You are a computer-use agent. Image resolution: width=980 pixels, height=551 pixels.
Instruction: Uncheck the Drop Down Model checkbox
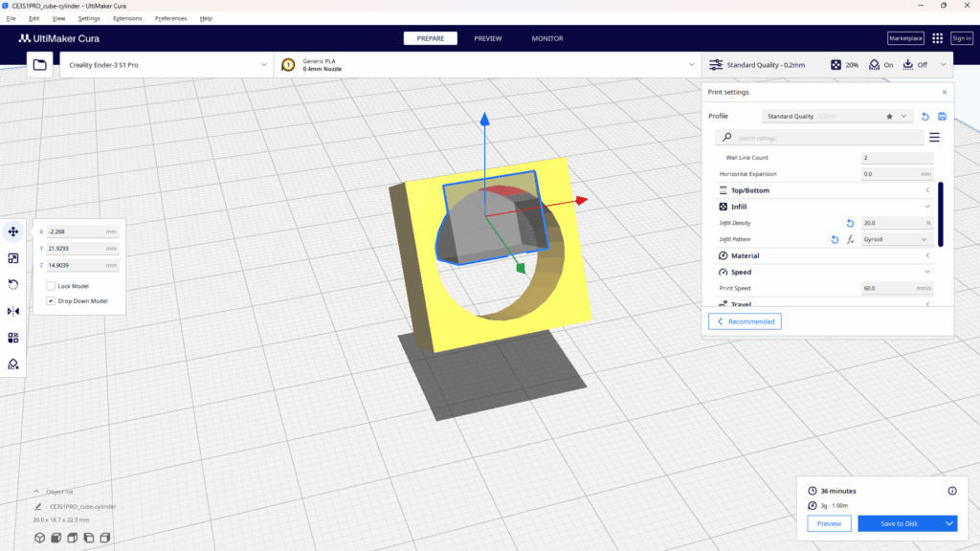click(x=51, y=300)
